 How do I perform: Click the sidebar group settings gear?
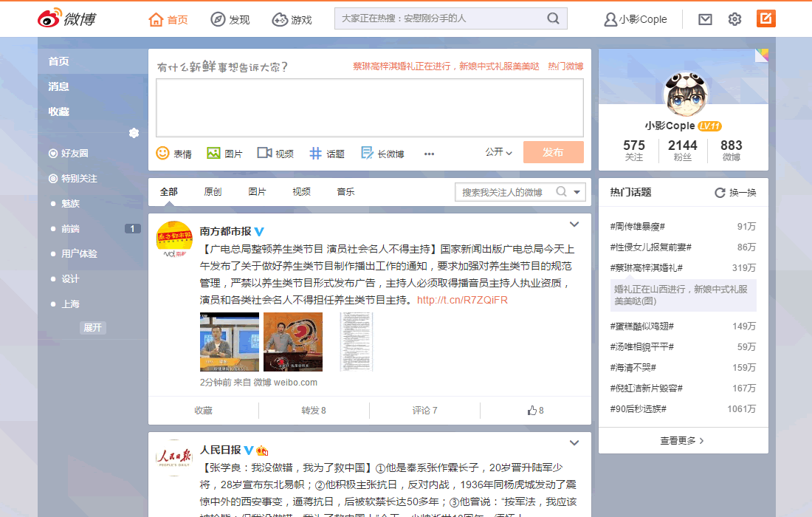pos(134,133)
